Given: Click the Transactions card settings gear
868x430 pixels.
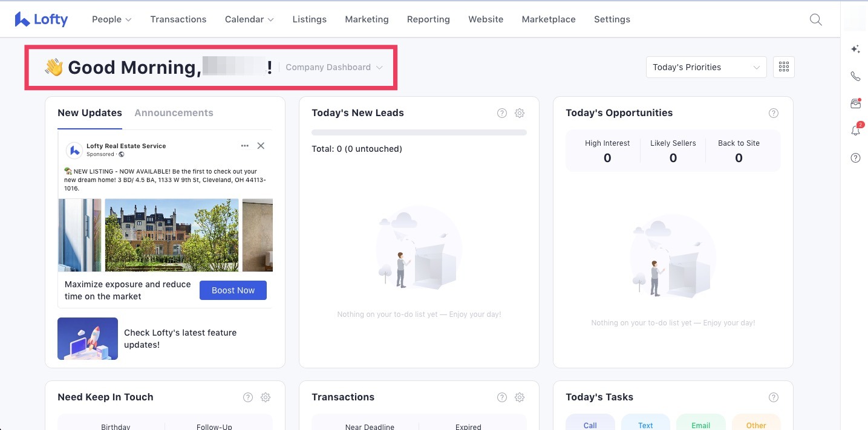Looking at the screenshot, I should pos(520,397).
